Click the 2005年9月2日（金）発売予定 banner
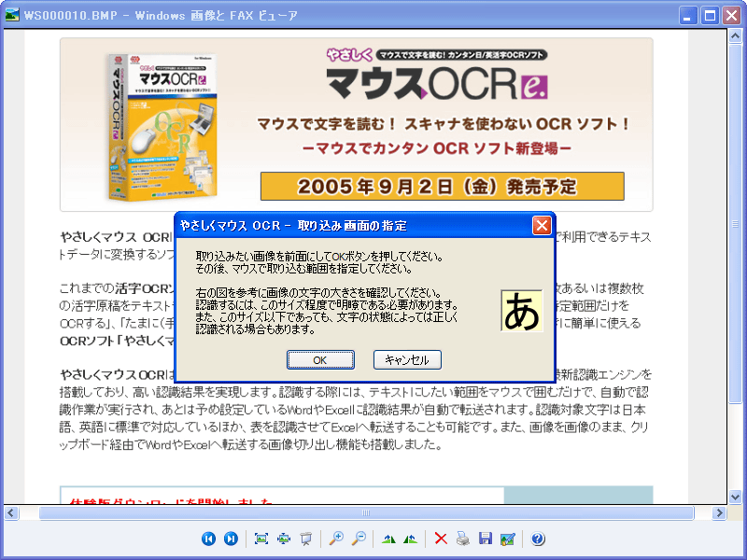747x560 pixels. coord(442,186)
